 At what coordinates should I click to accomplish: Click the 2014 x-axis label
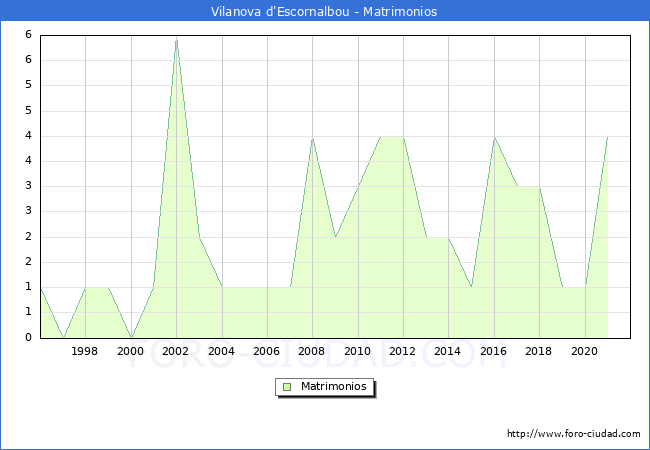[x=447, y=351]
